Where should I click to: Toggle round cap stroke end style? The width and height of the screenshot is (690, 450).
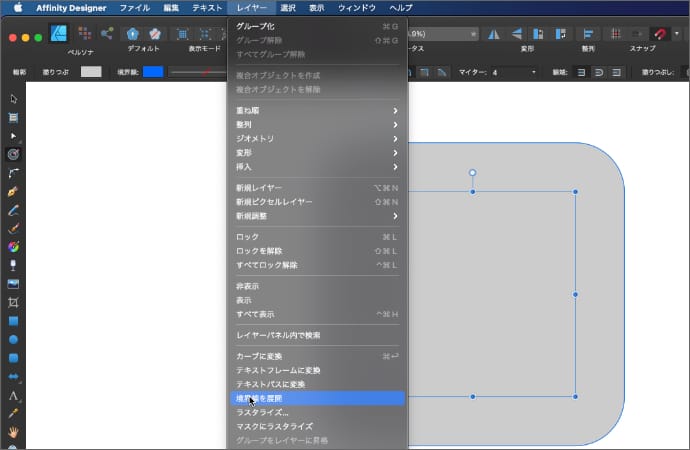pos(599,72)
